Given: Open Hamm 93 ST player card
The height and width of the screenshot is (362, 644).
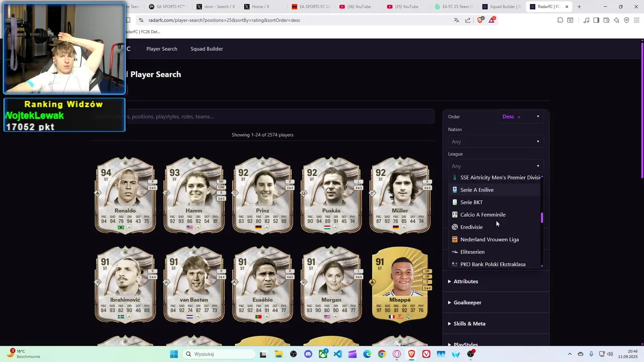Looking at the screenshot, I should click(x=194, y=195).
